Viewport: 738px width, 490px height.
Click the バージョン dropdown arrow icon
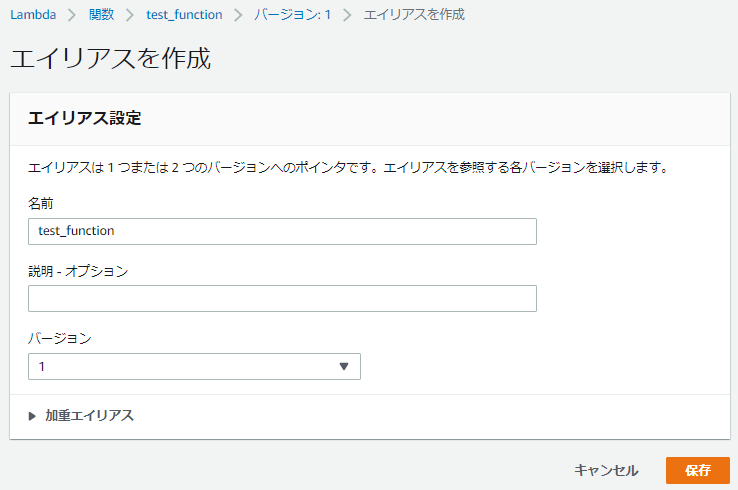click(344, 366)
